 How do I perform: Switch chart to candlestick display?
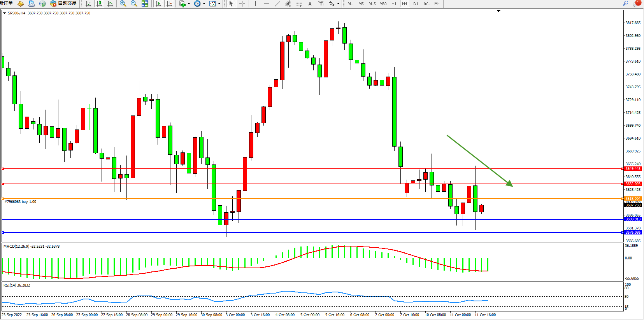(99, 3)
